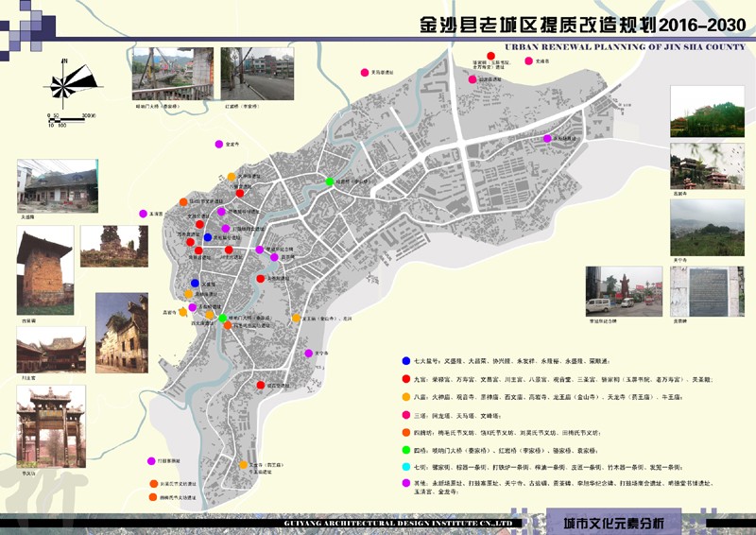Click the red 九宫 legend dot
This screenshot has width=756, height=535.
click(x=404, y=379)
